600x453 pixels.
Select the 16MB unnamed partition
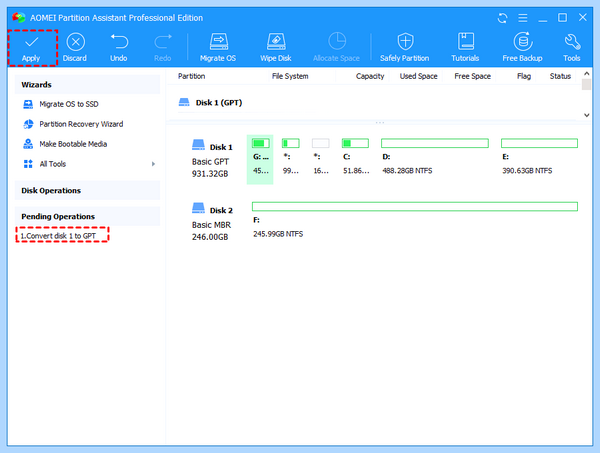click(x=321, y=157)
